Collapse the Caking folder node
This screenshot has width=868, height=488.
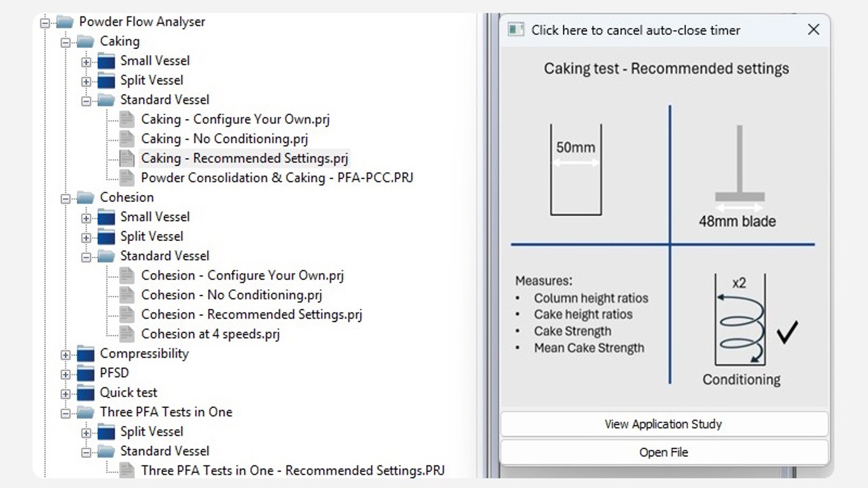[66, 43]
